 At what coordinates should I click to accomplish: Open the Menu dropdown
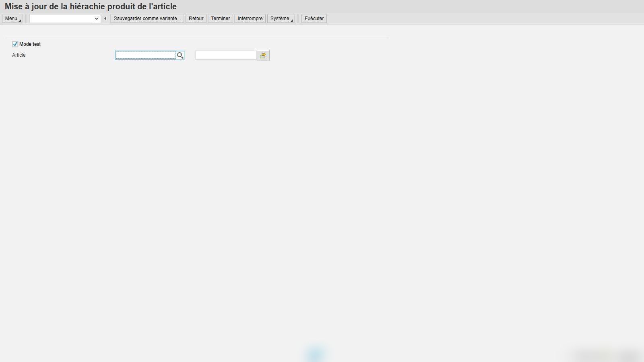[12, 19]
